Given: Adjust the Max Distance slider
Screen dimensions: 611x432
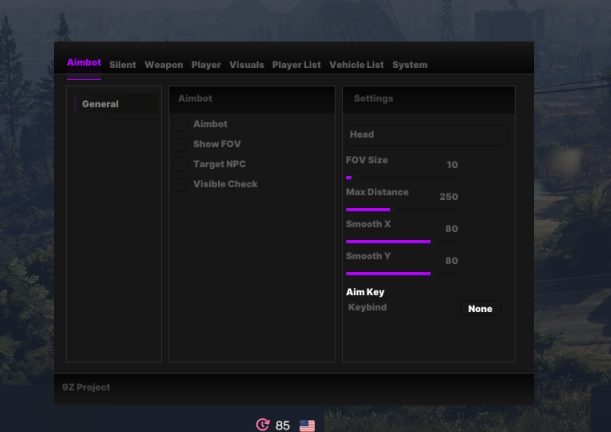Looking at the screenshot, I should point(402,209).
